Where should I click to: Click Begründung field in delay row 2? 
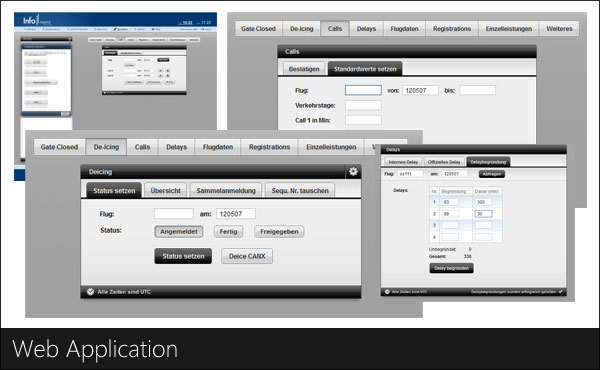pyautogui.click(x=450, y=214)
